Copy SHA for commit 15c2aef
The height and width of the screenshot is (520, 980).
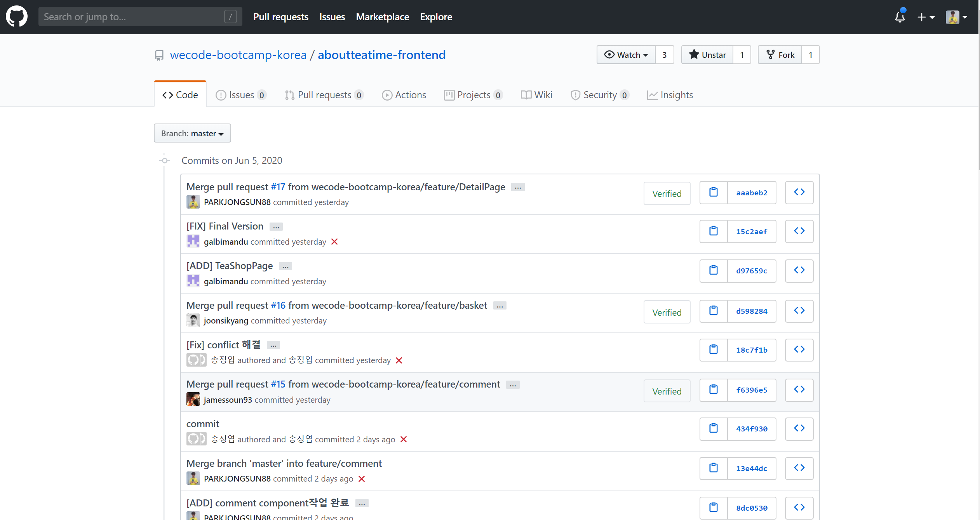point(714,231)
